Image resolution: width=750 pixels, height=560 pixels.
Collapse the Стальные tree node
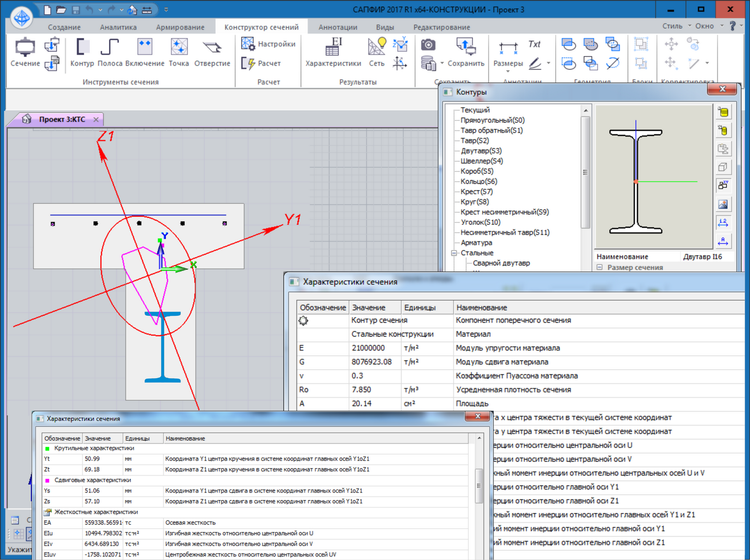454,253
